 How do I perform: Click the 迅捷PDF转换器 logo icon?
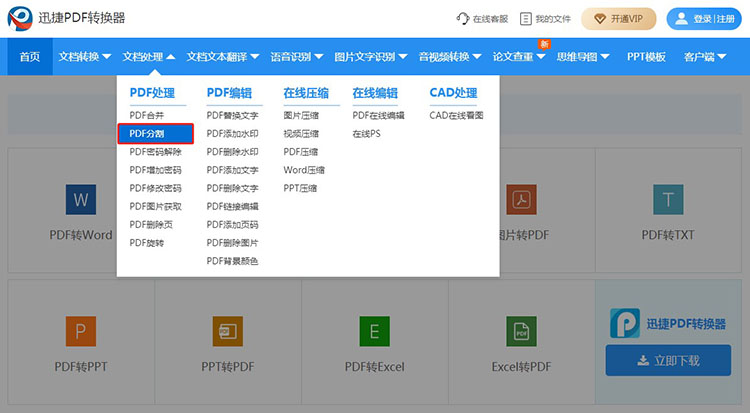point(20,18)
